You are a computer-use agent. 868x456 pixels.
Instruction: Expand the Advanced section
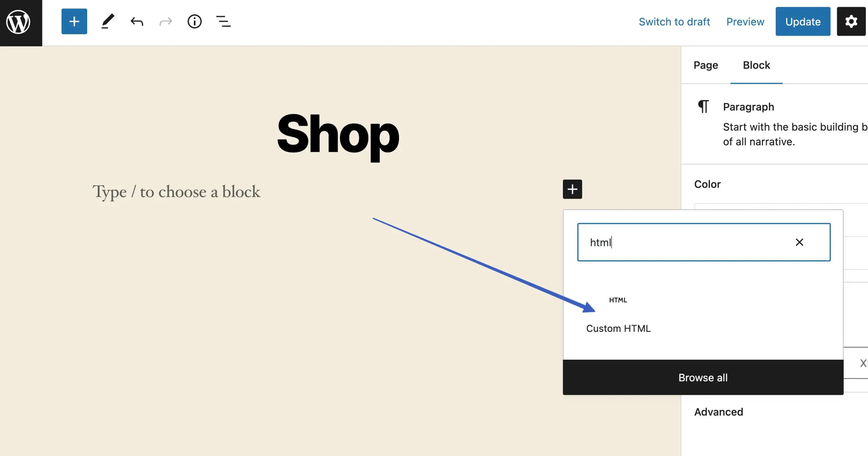[719, 412]
